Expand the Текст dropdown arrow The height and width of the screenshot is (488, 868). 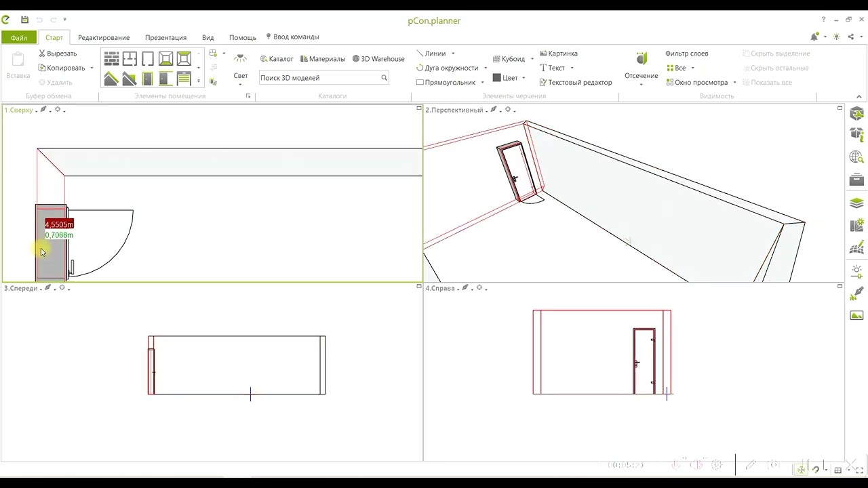[x=572, y=68]
